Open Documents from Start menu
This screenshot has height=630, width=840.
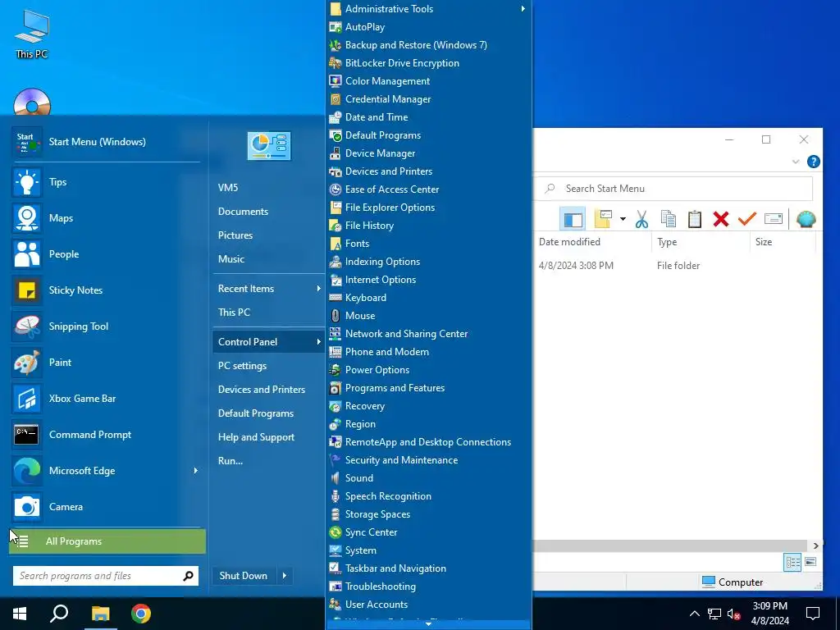coord(268,212)
